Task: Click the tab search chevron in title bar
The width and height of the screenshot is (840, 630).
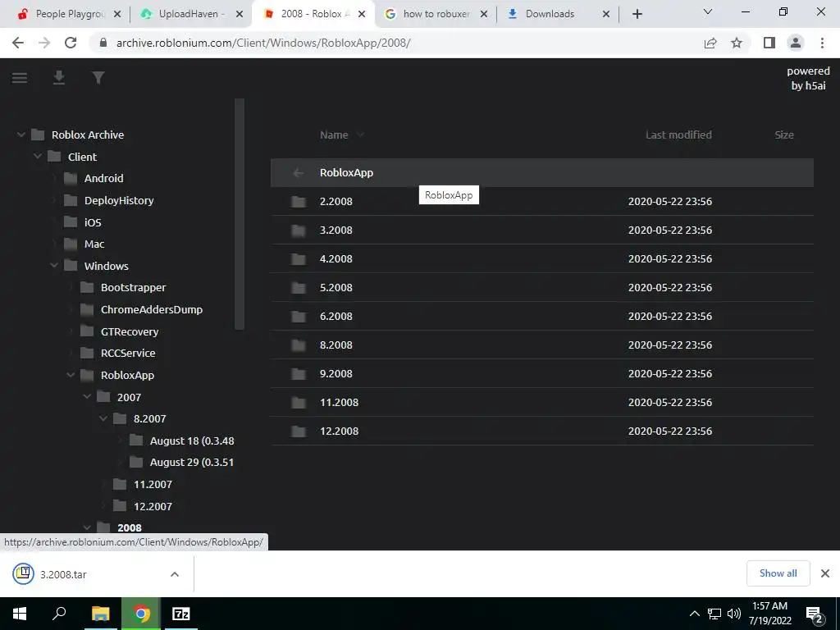Action: pyautogui.click(x=708, y=11)
